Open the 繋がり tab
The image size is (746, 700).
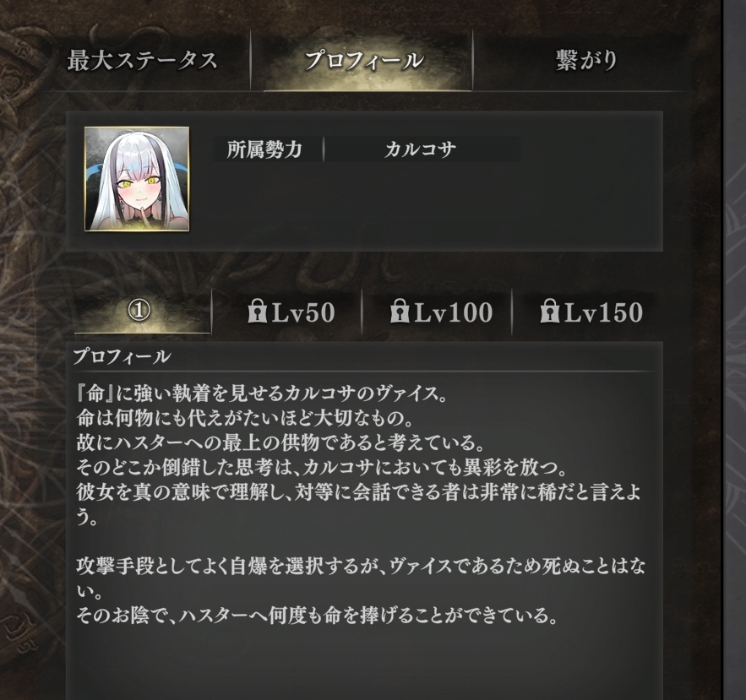[x=586, y=61]
